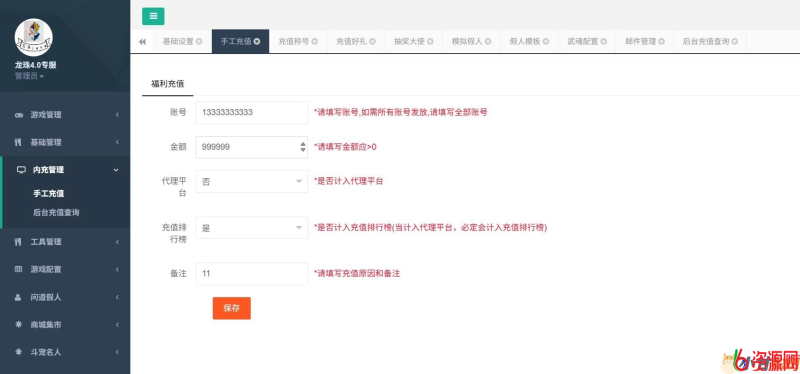Expand the 商城集市 sidebar menu
The image size is (800, 374).
(65, 325)
